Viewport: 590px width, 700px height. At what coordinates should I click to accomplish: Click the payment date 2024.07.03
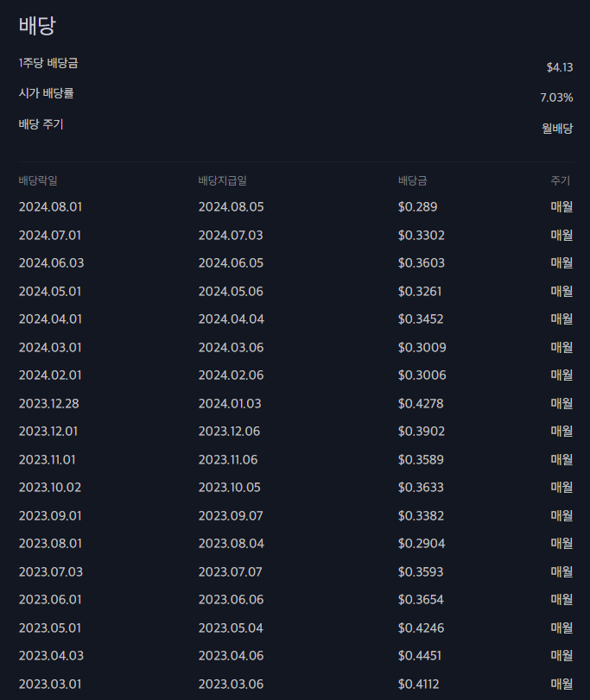click(231, 236)
